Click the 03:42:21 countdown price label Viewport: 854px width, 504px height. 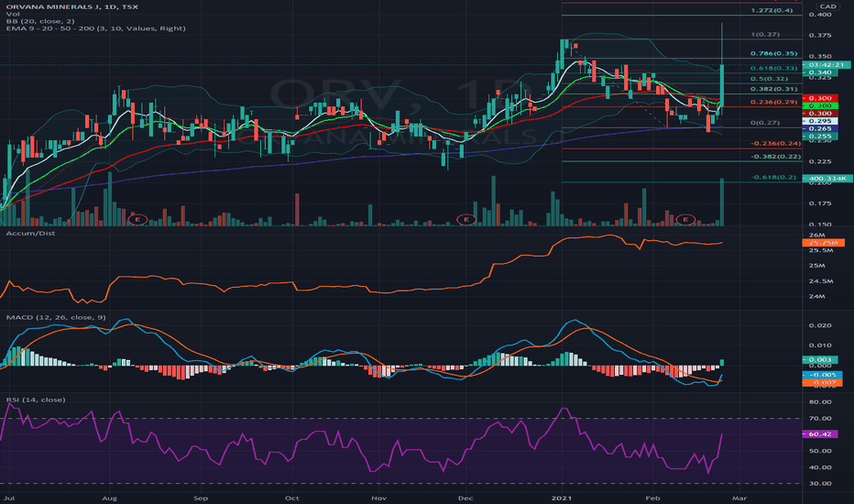click(827, 64)
